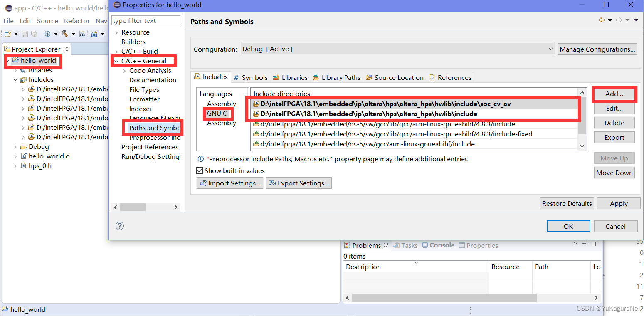This screenshot has width=644, height=316.
Task: Close the Project Explorer view with its X
Action: click(x=65, y=49)
